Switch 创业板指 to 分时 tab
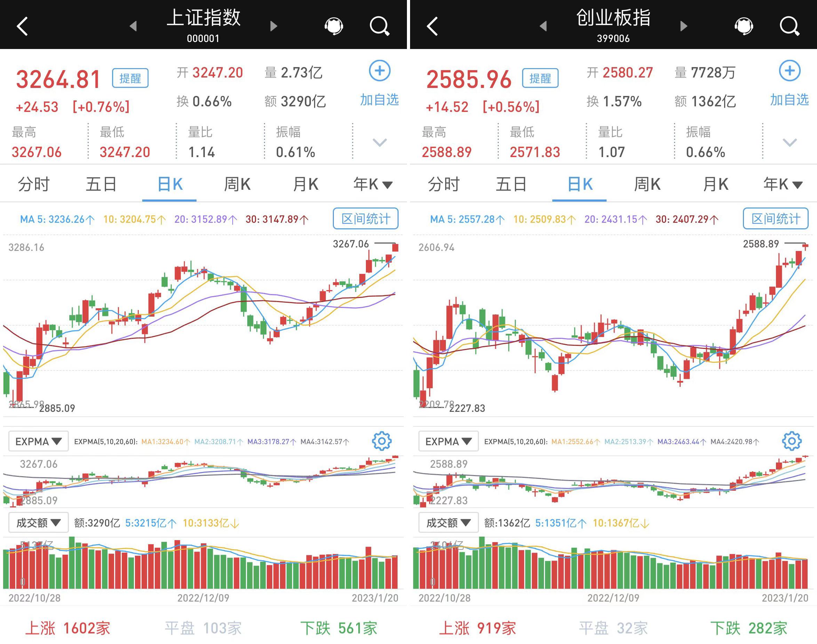 [x=444, y=185]
